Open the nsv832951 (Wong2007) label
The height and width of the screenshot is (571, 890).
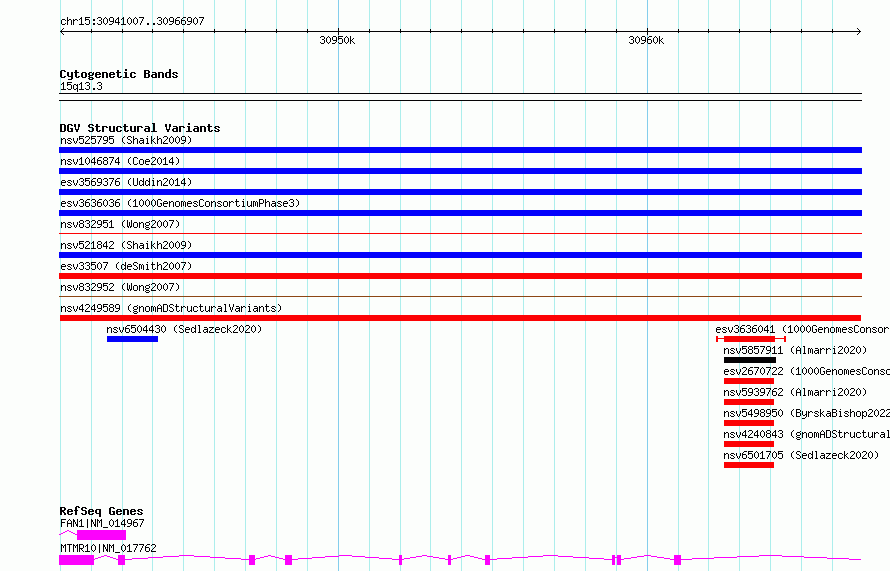point(120,224)
